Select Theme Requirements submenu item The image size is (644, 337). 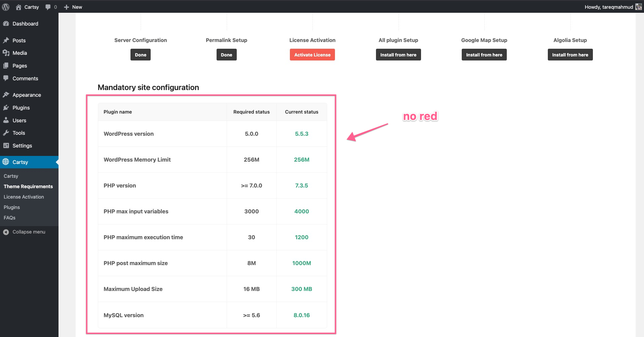coord(28,186)
